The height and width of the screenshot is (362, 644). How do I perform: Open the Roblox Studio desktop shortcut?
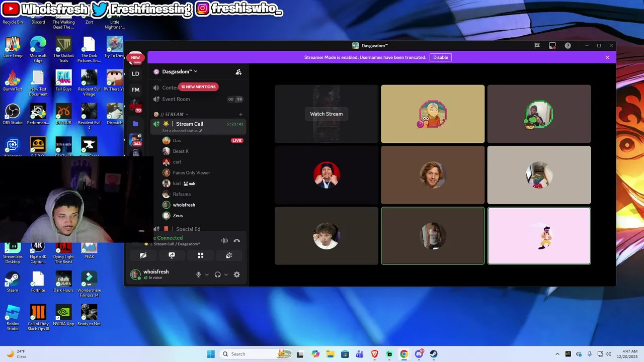(x=13, y=318)
